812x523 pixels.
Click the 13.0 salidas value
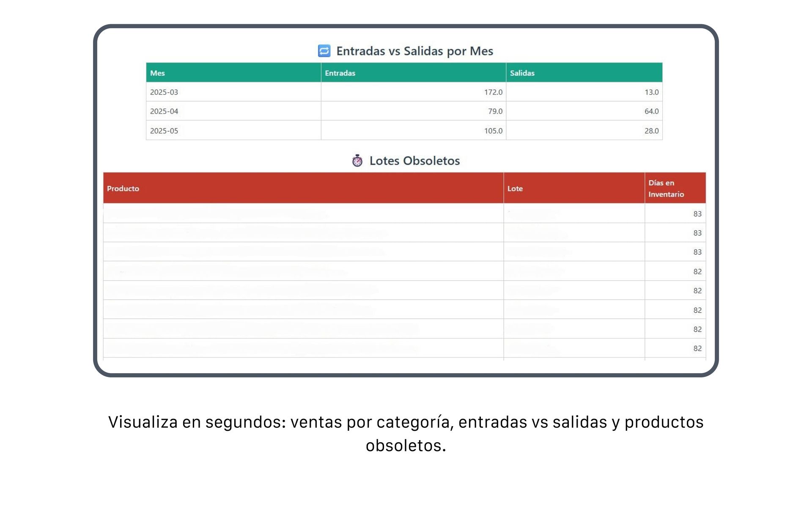click(651, 92)
